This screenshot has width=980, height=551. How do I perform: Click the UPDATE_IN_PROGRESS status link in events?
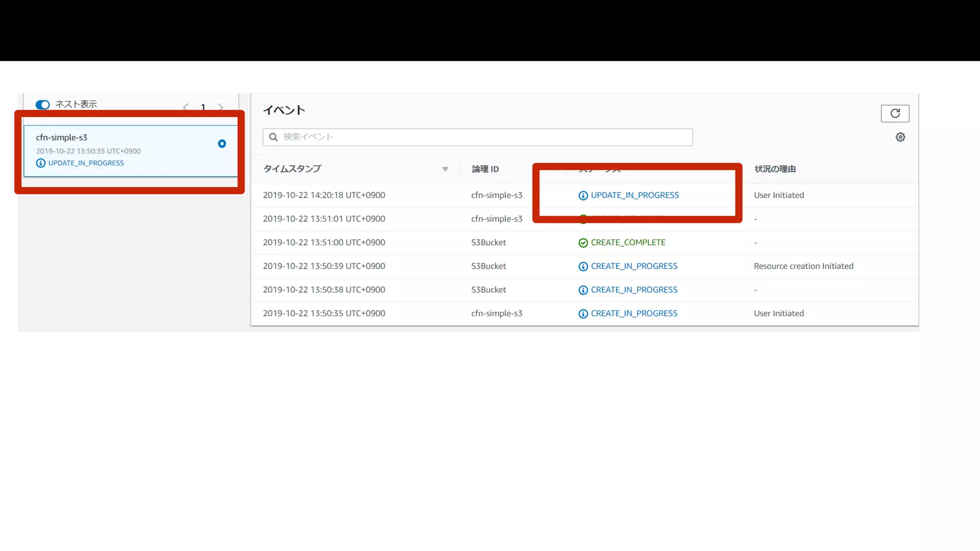(x=635, y=195)
